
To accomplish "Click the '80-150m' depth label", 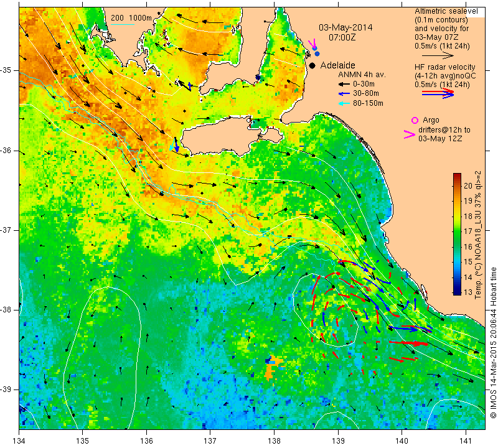I will (x=368, y=103).
